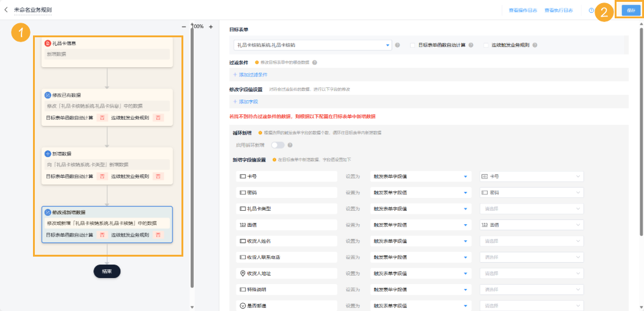Viewport: 644px width, 311px height.
Task: Open 触发表单字段值 dropdown in 卡号 row
Action: point(420,176)
